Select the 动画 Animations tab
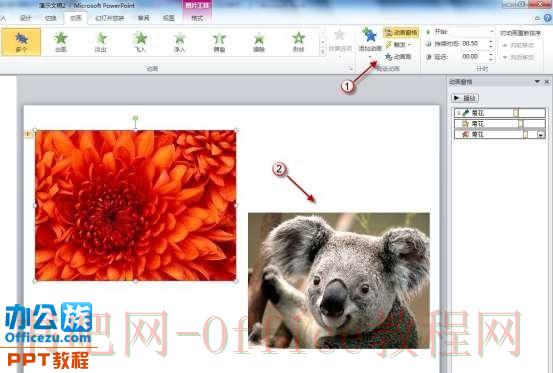Image resolution: width=553 pixels, height=373 pixels. (76, 18)
